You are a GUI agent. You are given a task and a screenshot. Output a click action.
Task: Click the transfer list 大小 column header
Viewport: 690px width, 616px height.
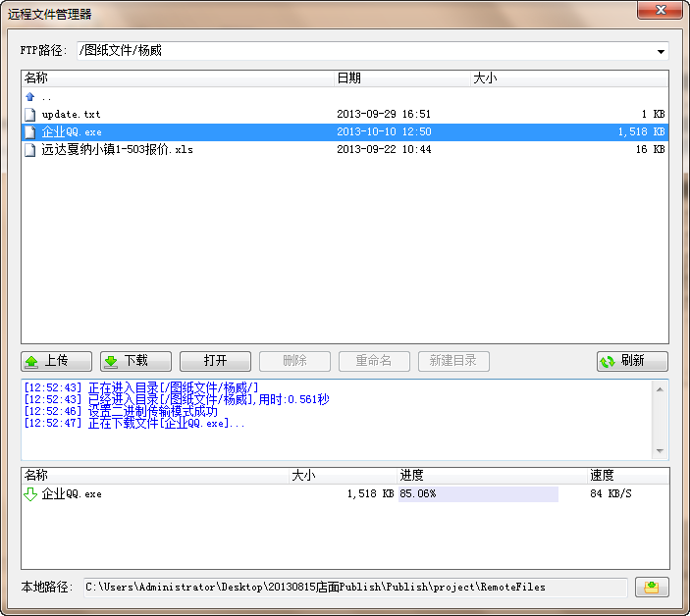[x=343, y=476]
